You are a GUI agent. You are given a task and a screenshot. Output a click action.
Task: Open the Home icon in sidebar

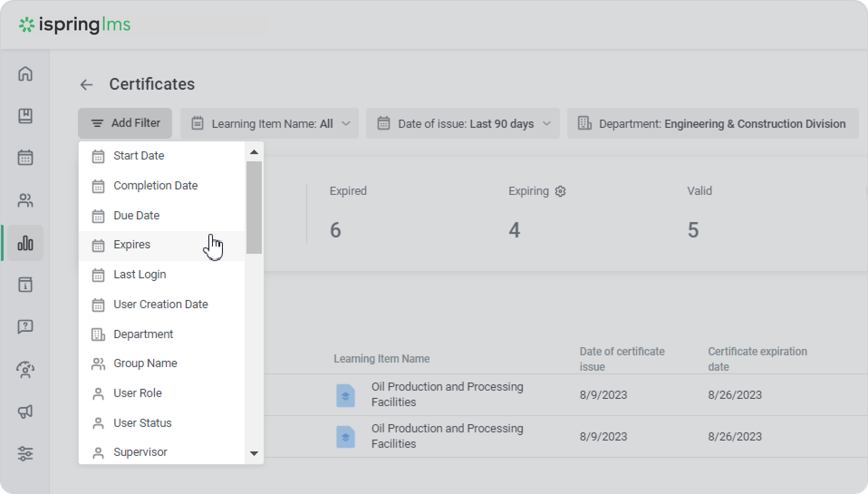(25, 74)
